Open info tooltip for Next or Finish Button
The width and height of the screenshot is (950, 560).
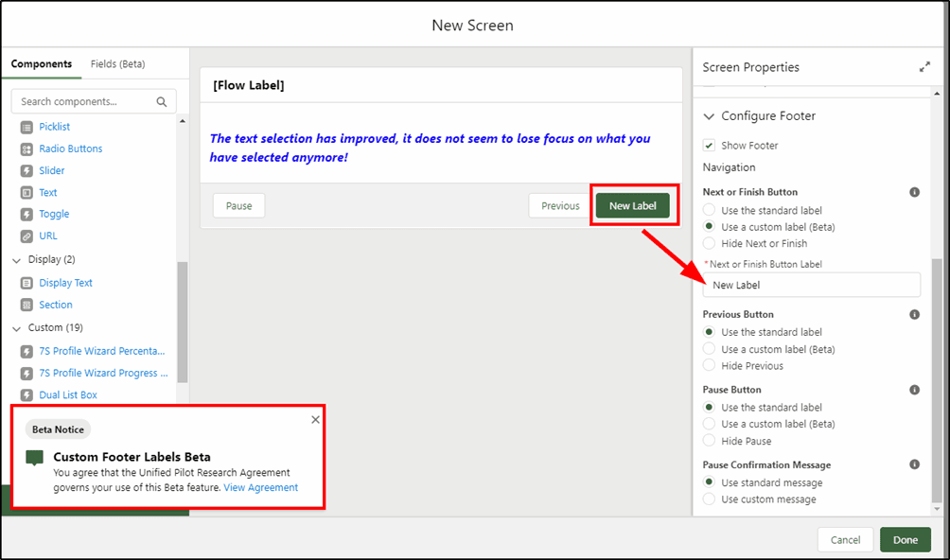pos(914,192)
